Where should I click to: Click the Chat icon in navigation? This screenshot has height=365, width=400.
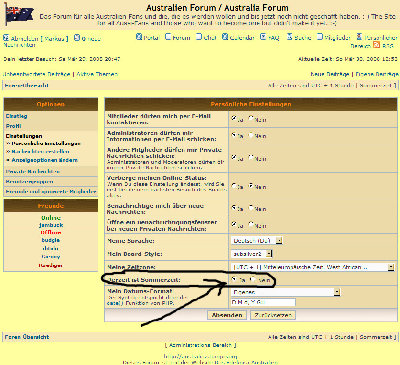(199, 37)
